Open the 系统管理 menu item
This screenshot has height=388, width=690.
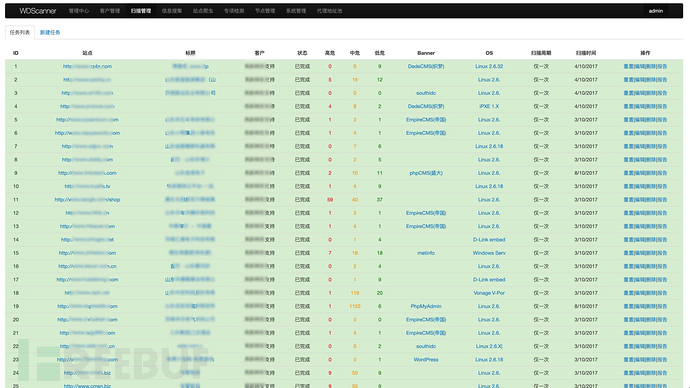click(x=296, y=11)
